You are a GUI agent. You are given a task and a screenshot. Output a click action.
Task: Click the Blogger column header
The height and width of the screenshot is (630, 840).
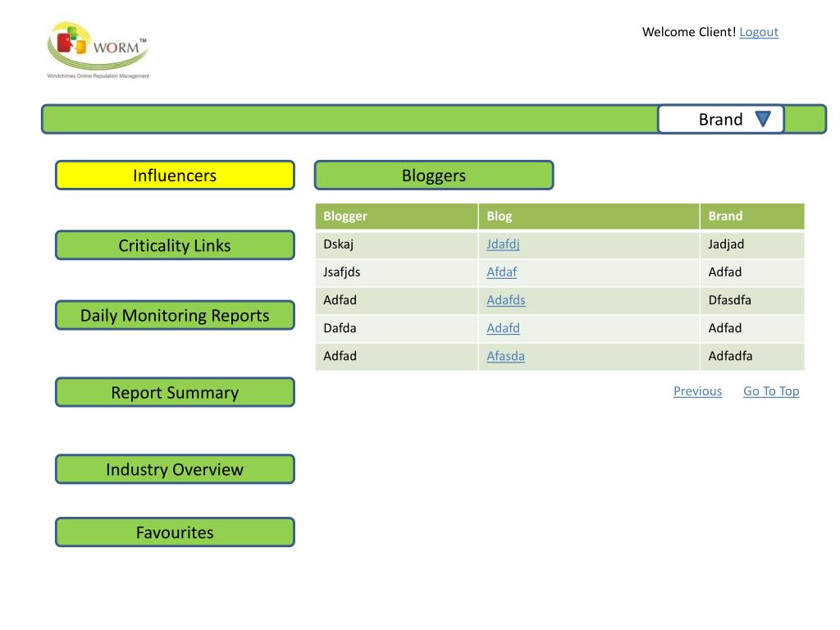pyautogui.click(x=396, y=217)
